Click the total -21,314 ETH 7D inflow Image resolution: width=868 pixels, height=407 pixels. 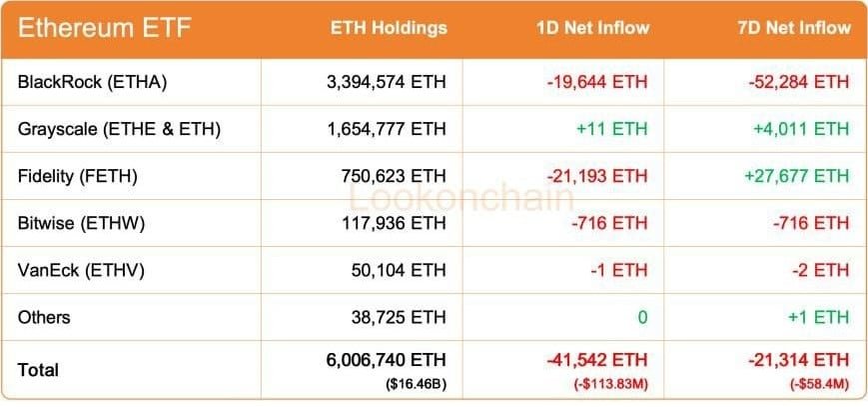point(799,359)
